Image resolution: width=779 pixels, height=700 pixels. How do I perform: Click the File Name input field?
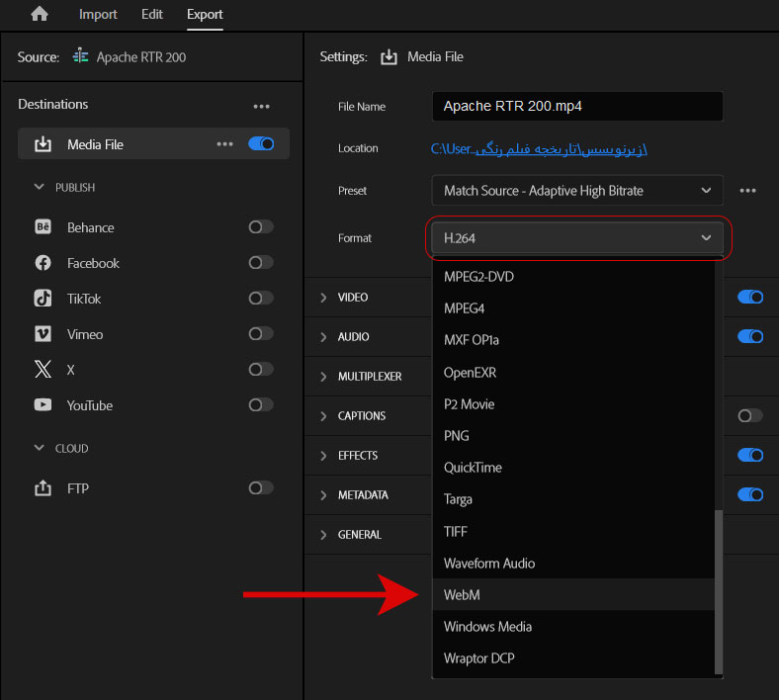point(577,107)
